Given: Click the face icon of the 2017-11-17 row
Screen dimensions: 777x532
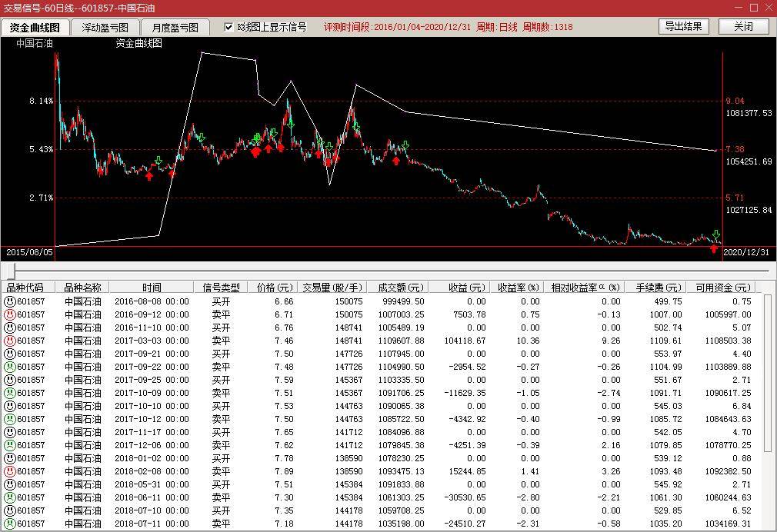Looking at the screenshot, I should coord(9,432).
